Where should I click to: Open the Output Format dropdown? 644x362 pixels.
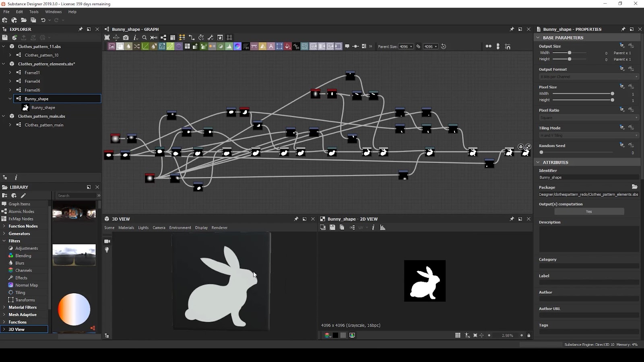click(588, 77)
